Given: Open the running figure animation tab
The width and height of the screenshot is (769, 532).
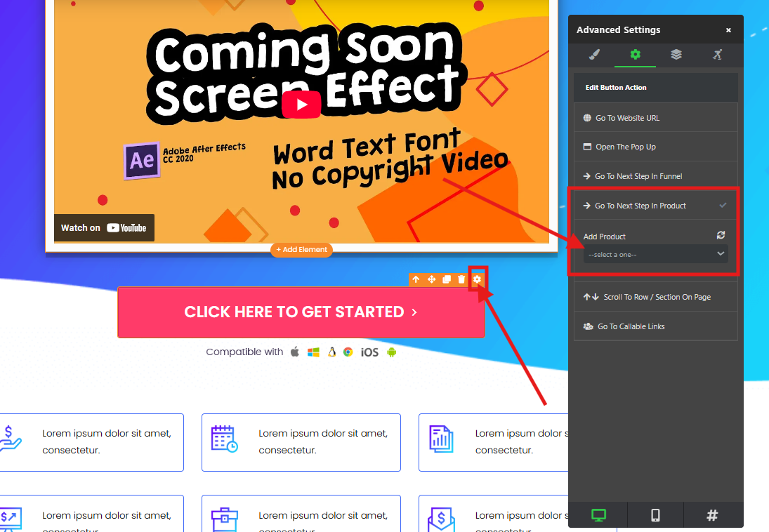Looking at the screenshot, I should (x=717, y=55).
